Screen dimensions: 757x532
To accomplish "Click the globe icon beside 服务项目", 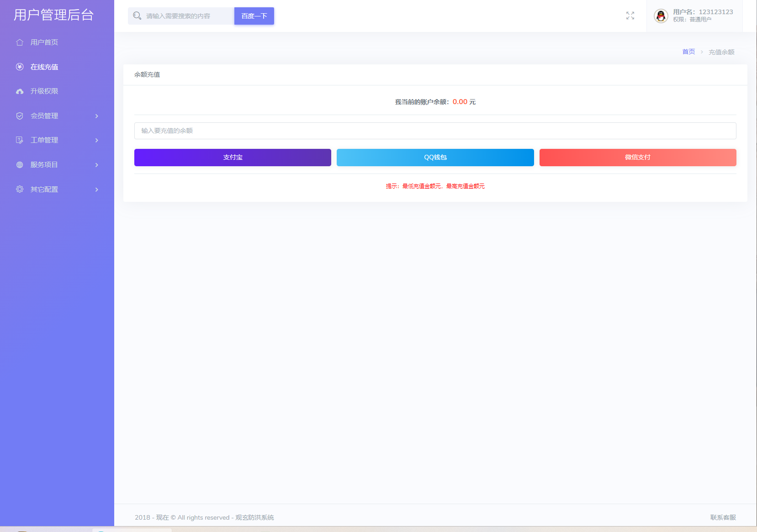I will pos(20,165).
